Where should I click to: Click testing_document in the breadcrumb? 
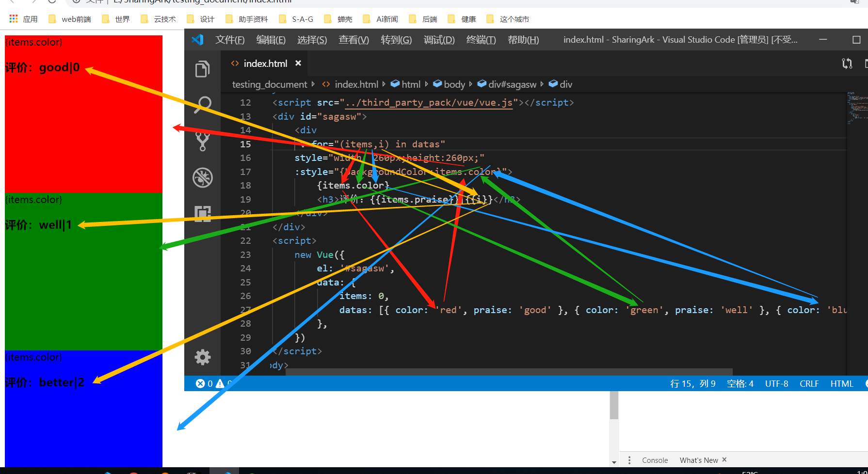(x=270, y=84)
